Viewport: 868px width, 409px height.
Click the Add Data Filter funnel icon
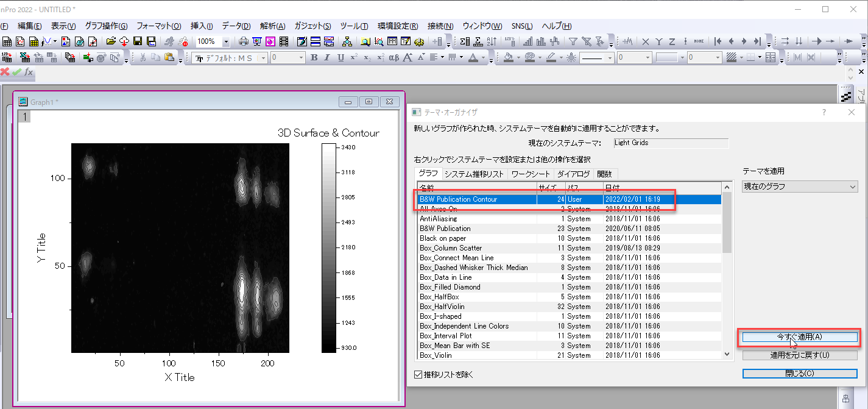[573, 41]
